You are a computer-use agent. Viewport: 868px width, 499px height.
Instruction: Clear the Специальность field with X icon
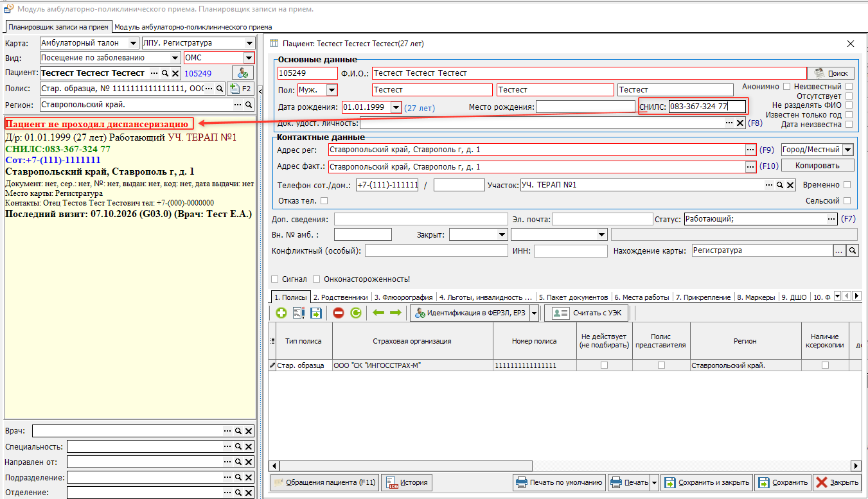tap(249, 446)
